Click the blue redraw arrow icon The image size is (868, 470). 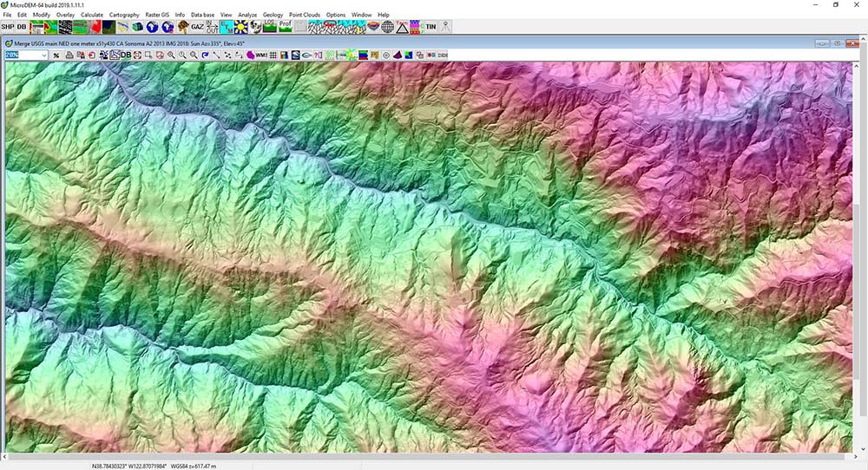(x=205, y=55)
